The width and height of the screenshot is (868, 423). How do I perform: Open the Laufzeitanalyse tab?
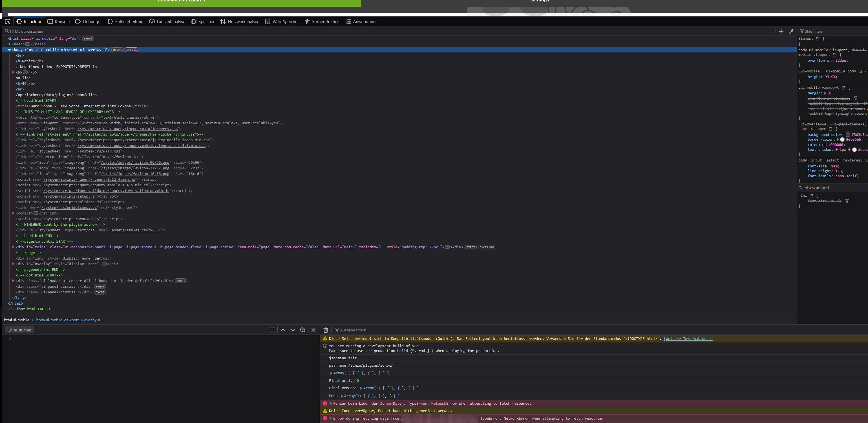click(x=167, y=21)
